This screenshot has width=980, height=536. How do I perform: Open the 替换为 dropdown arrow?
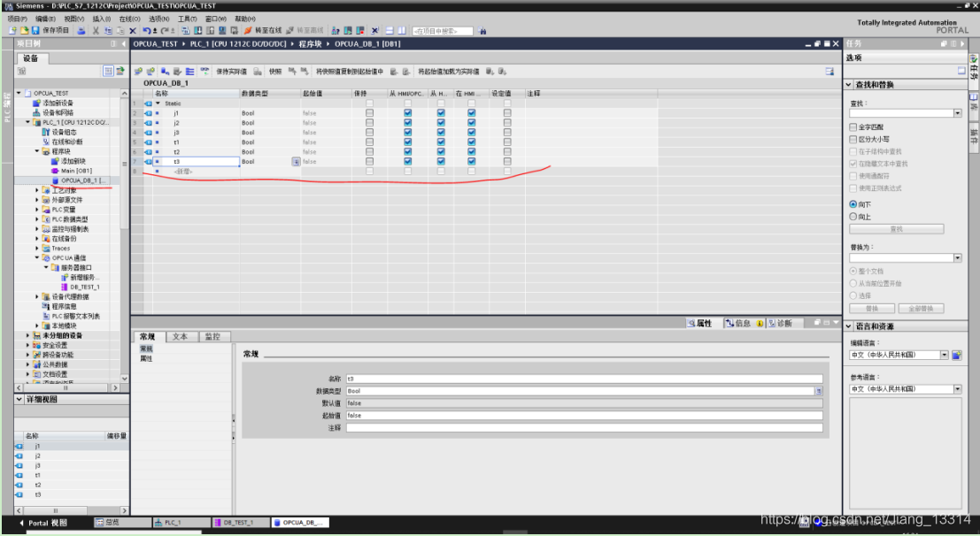tap(958, 258)
